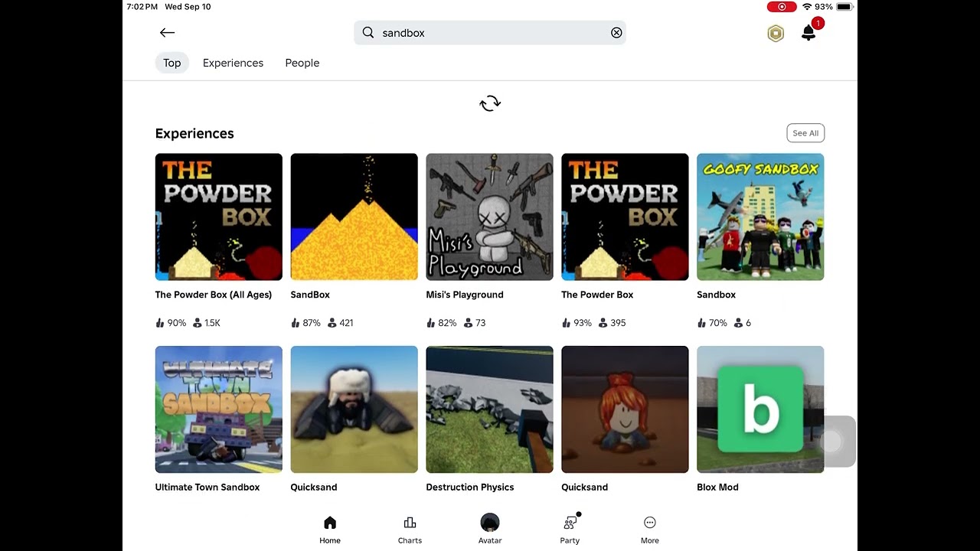Click Ultimate Town Sandbox title

(207, 487)
